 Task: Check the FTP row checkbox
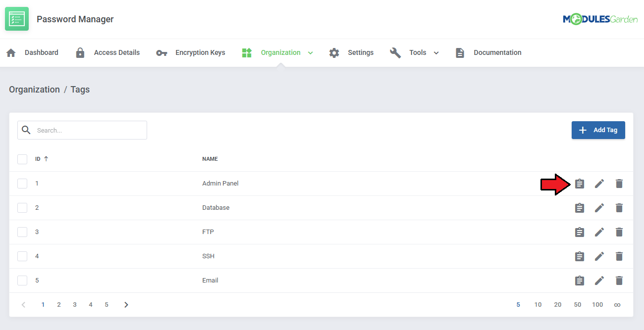coord(22,232)
